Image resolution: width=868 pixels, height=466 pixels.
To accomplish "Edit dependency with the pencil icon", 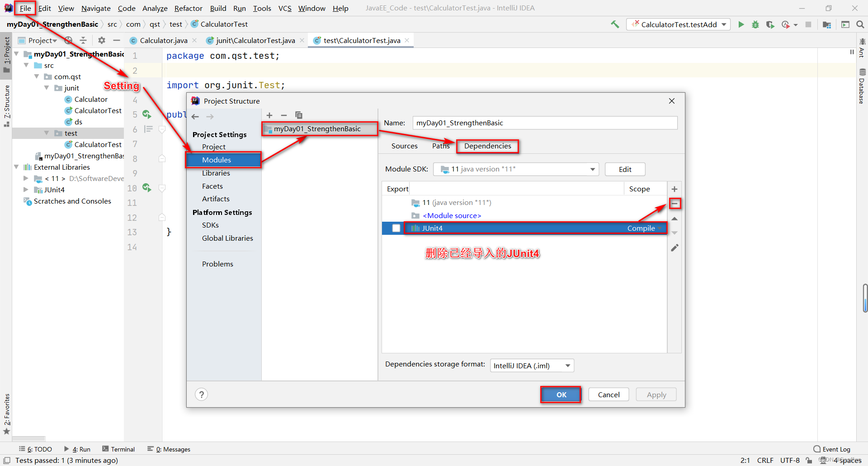I will coord(675,247).
